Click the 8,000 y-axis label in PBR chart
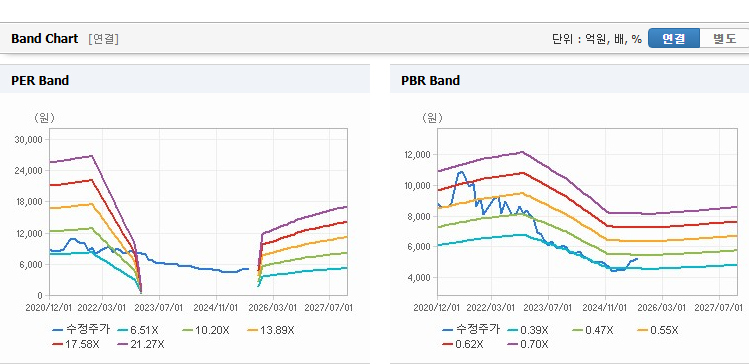 [x=419, y=216]
